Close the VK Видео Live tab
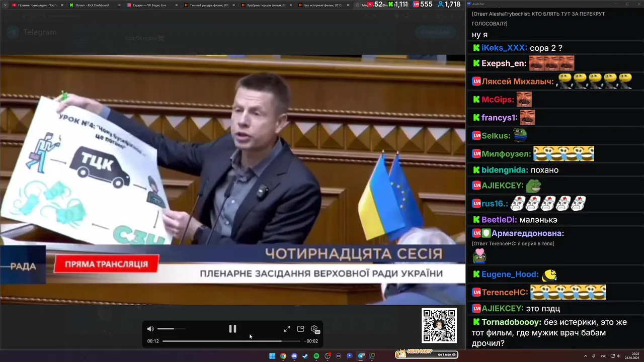This screenshot has width=644, height=362. [177, 5]
